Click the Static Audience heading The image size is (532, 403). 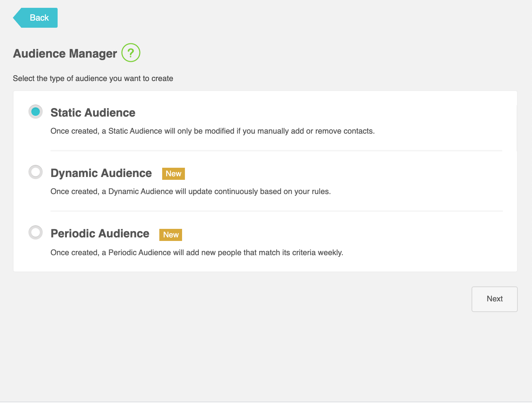click(93, 113)
